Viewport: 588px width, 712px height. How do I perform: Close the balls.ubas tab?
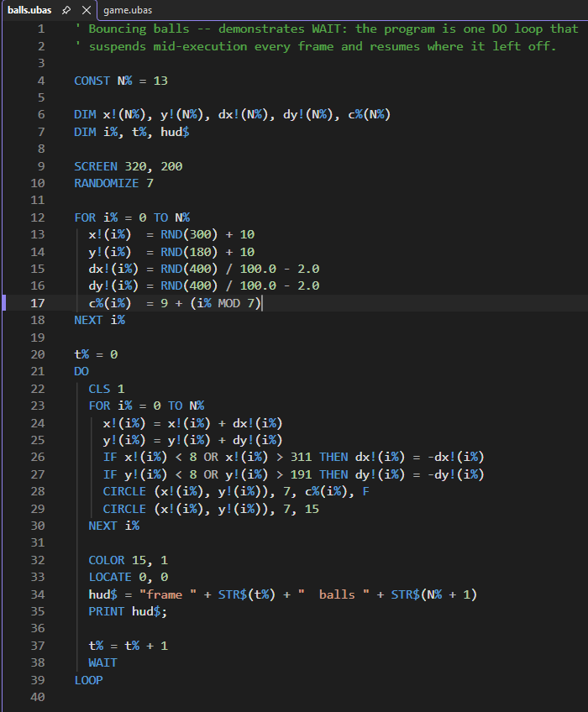tap(86, 10)
